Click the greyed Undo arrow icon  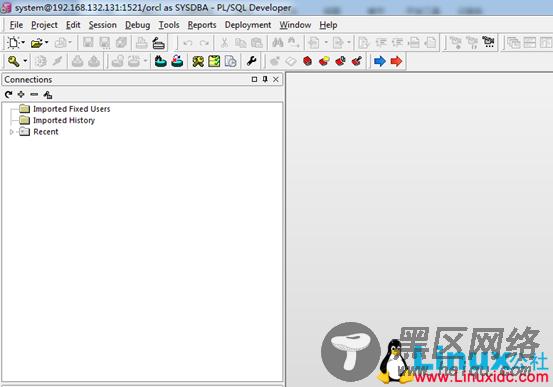pyautogui.click(x=188, y=43)
